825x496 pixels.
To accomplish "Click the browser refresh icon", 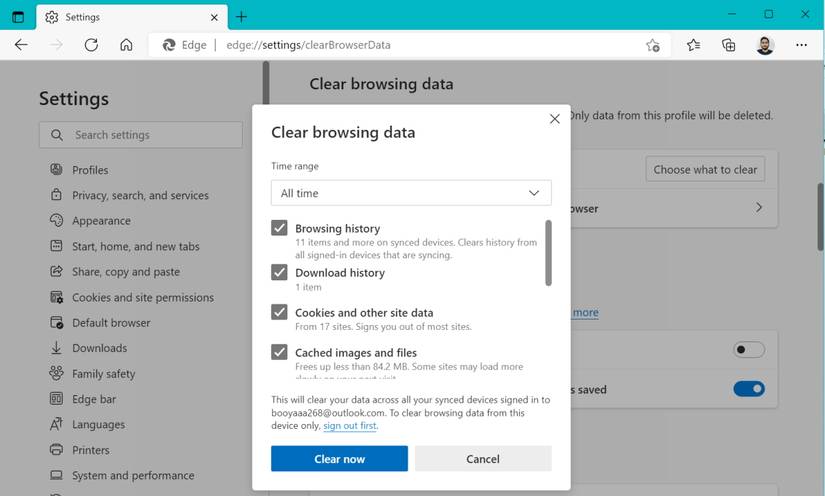I will (91, 45).
